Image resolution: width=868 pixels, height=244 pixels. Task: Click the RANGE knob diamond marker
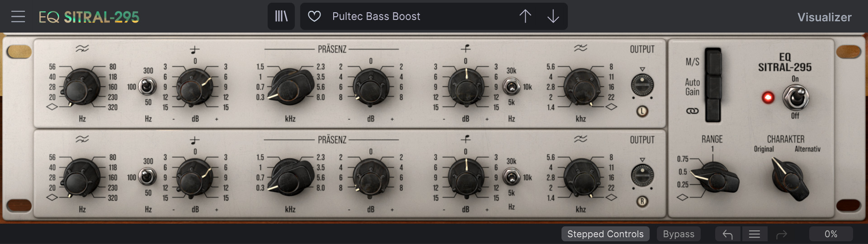pos(682,197)
